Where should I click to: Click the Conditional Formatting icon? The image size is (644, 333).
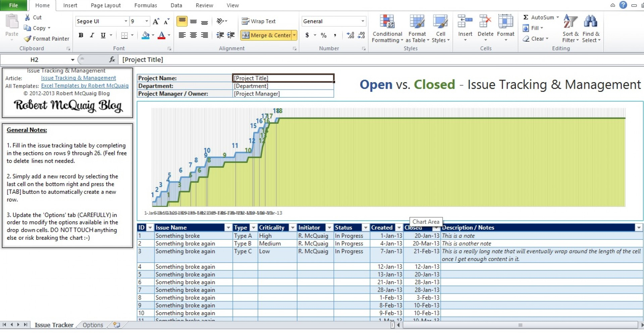[387, 21]
